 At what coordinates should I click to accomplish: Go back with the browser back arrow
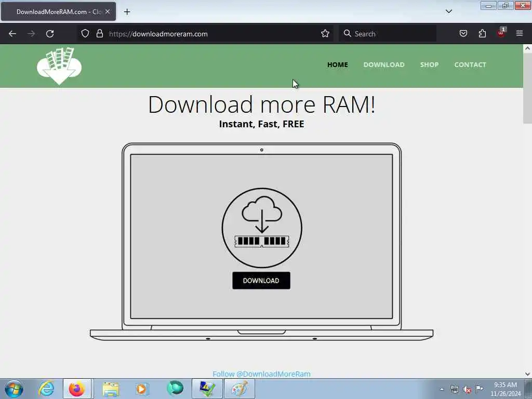(12, 34)
